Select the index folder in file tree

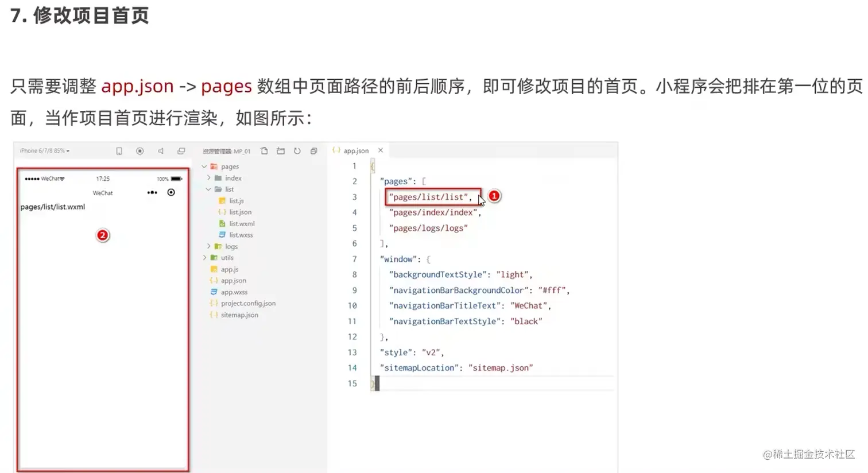(233, 178)
